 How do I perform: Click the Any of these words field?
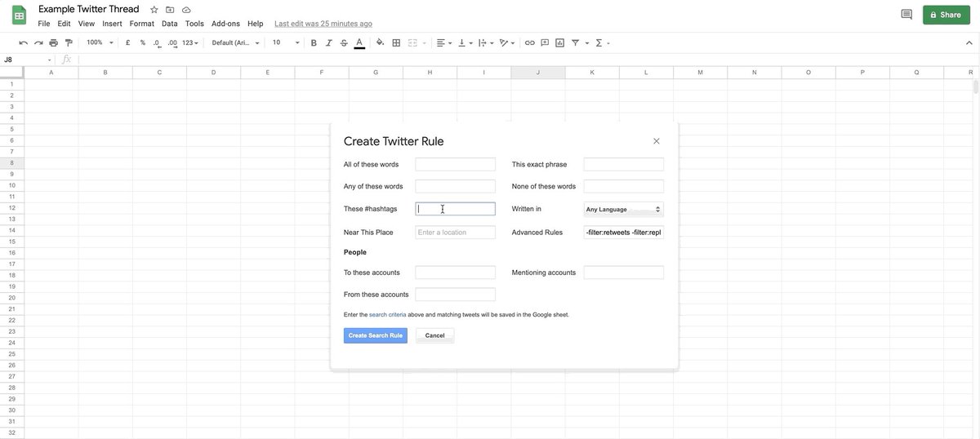tap(456, 186)
